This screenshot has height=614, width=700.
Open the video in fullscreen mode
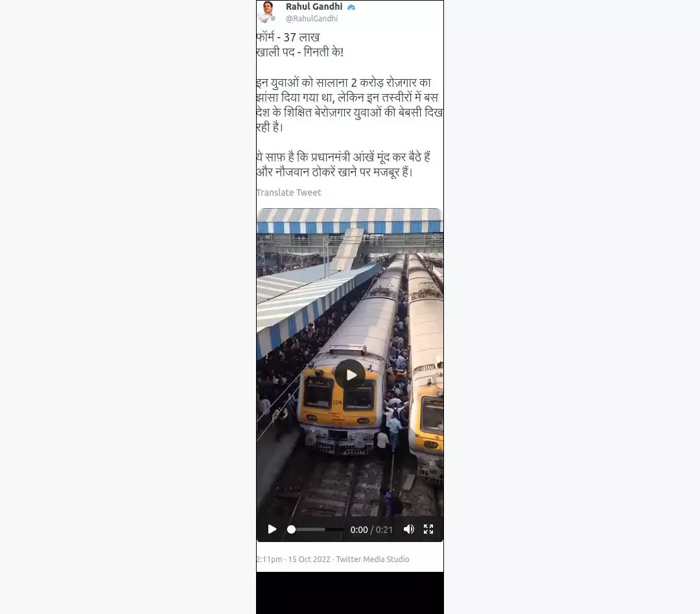point(428,529)
